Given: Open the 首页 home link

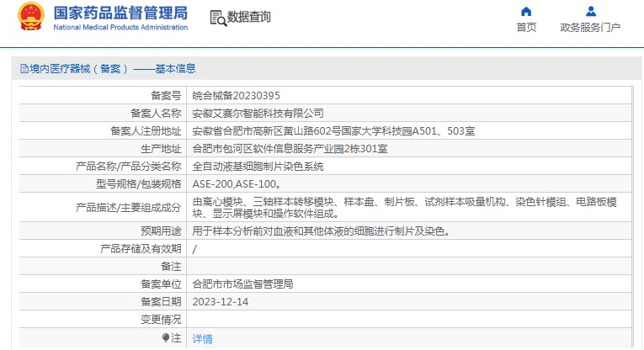Looking at the screenshot, I should (x=526, y=28).
